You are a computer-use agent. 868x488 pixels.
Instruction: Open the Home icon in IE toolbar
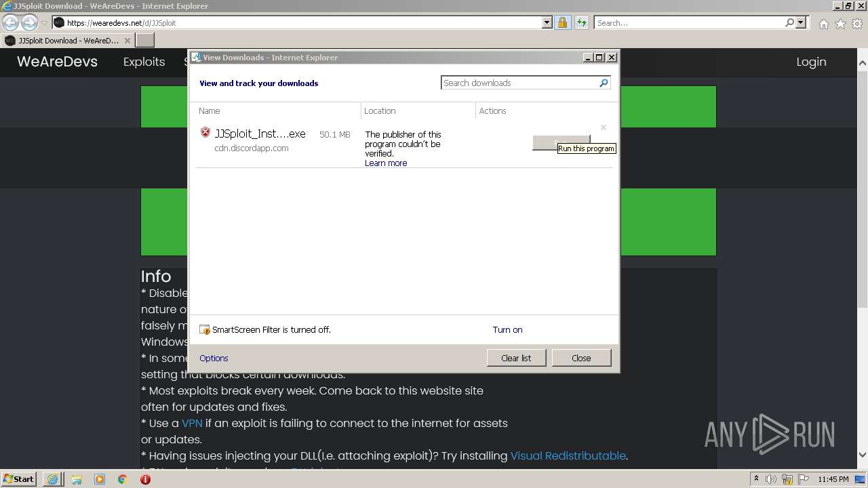(x=823, y=24)
